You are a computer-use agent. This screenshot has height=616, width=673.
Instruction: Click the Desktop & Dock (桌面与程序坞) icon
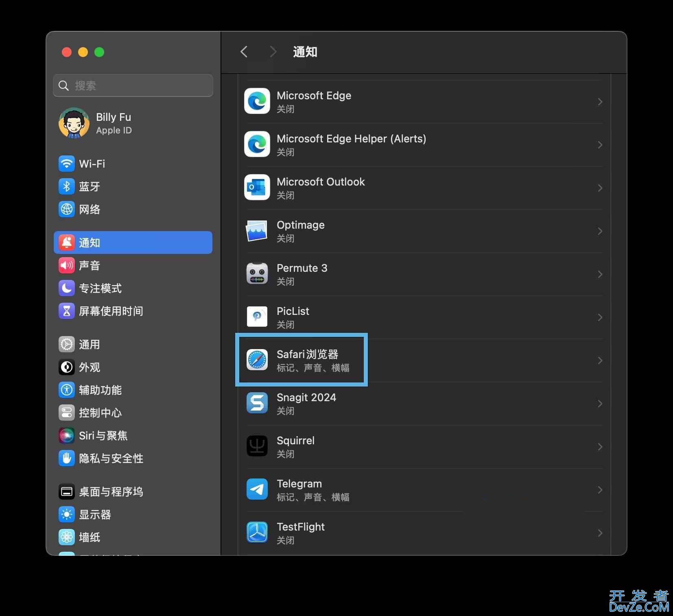tap(67, 491)
